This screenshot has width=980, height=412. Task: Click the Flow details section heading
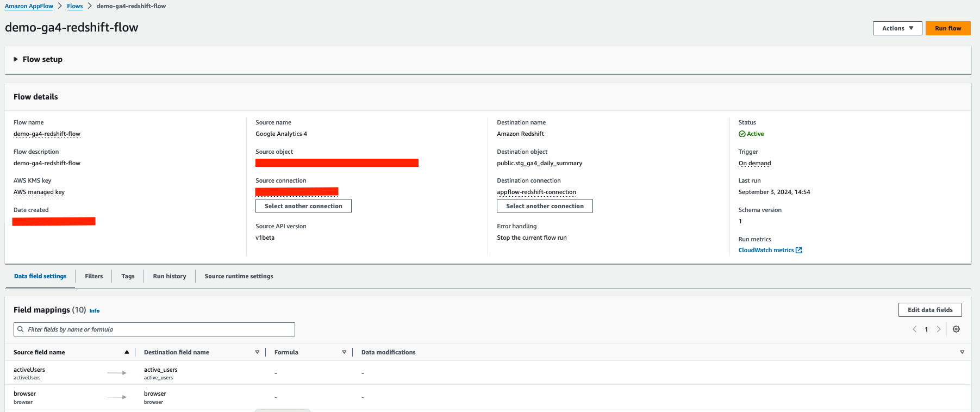pyautogui.click(x=36, y=97)
